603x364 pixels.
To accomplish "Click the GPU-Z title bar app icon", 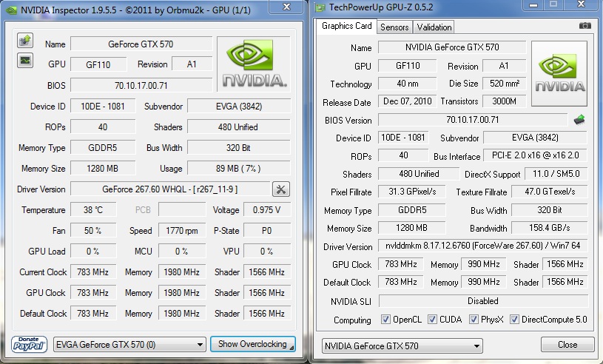I will (320, 7).
